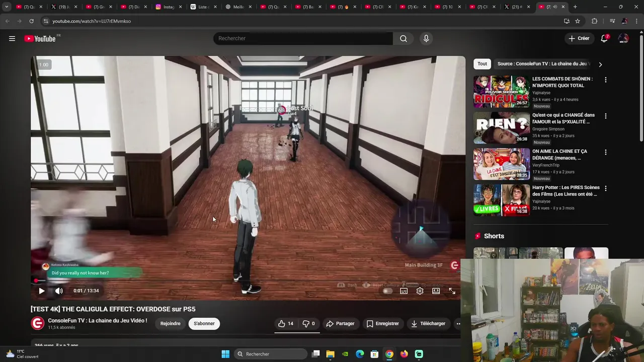Image resolution: width=644 pixels, height=362 pixels.
Task: Save video with Enregistrer
Action: pos(382,324)
